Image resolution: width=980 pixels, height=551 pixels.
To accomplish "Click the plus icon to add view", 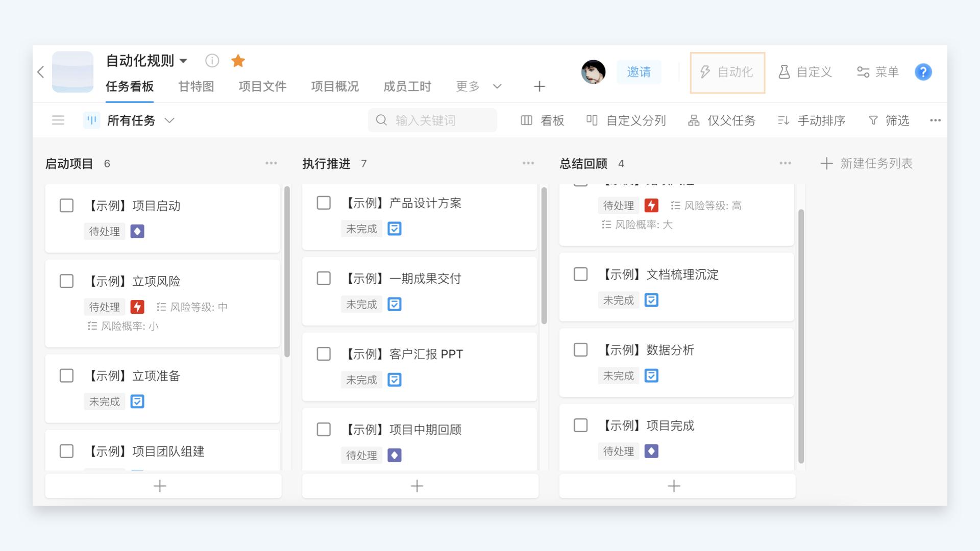I will pyautogui.click(x=539, y=86).
